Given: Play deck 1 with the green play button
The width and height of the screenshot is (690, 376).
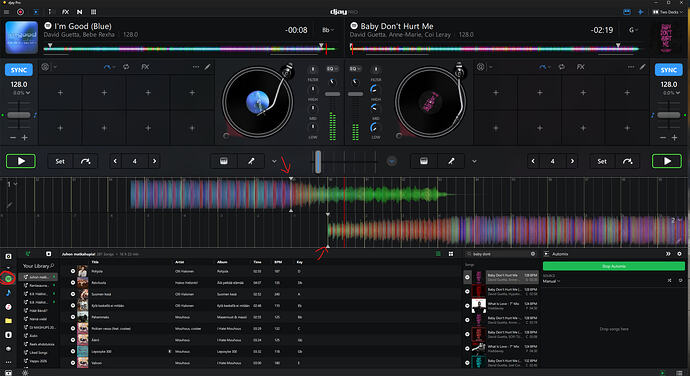Looking at the screenshot, I should coord(21,161).
